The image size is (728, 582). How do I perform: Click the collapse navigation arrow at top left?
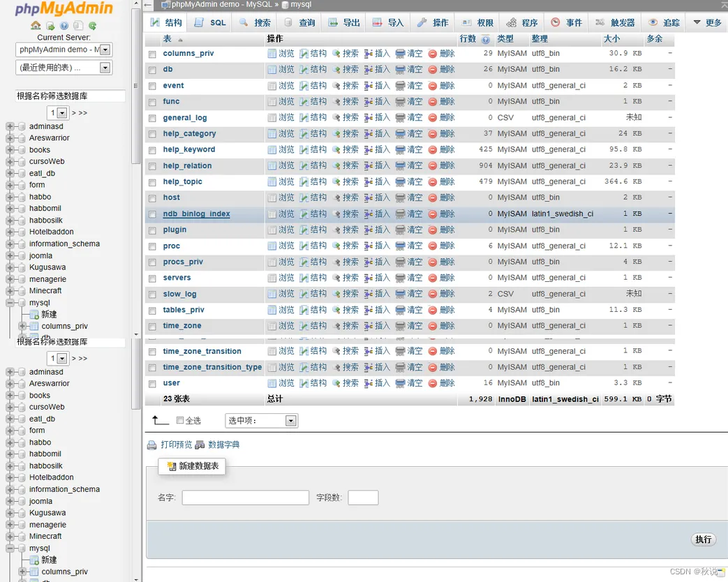(x=148, y=5)
